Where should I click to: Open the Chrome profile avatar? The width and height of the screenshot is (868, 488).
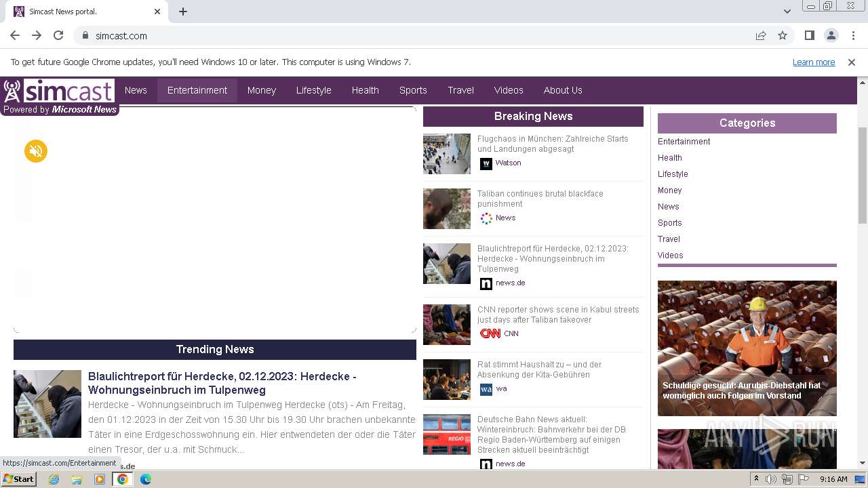pos(831,35)
